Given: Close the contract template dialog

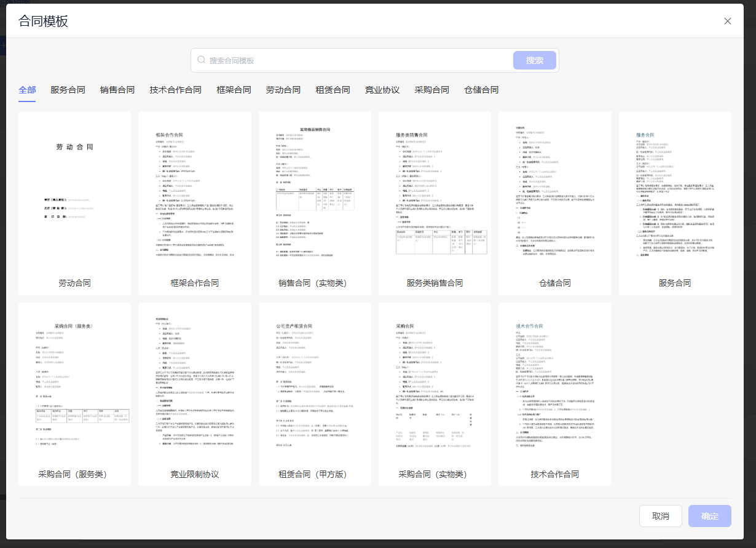Looking at the screenshot, I should pos(728,21).
